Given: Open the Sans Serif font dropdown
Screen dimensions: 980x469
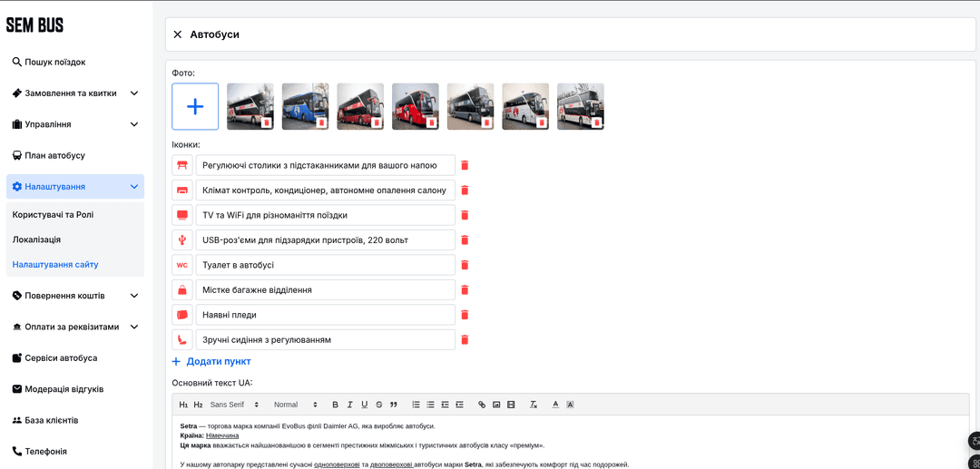Looking at the screenshot, I should [234, 405].
